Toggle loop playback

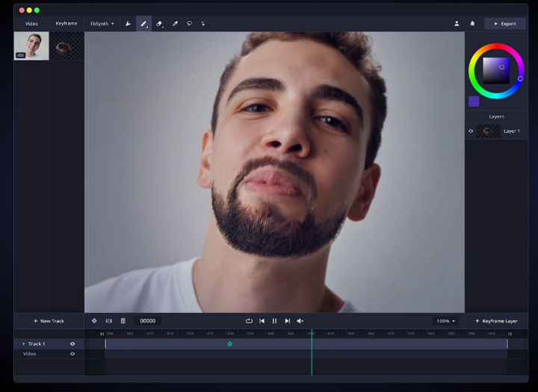[x=249, y=321]
